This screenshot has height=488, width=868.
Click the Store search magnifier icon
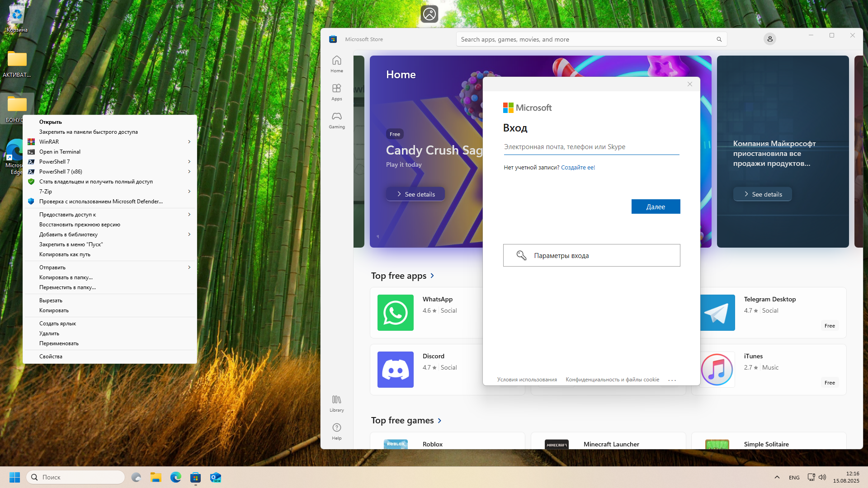(x=719, y=39)
